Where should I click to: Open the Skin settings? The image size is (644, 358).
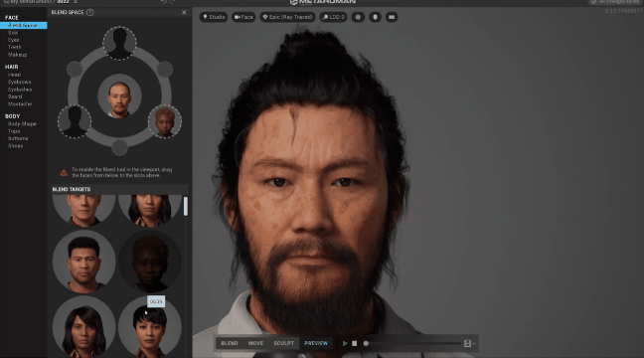pyautogui.click(x=13, y=33)
